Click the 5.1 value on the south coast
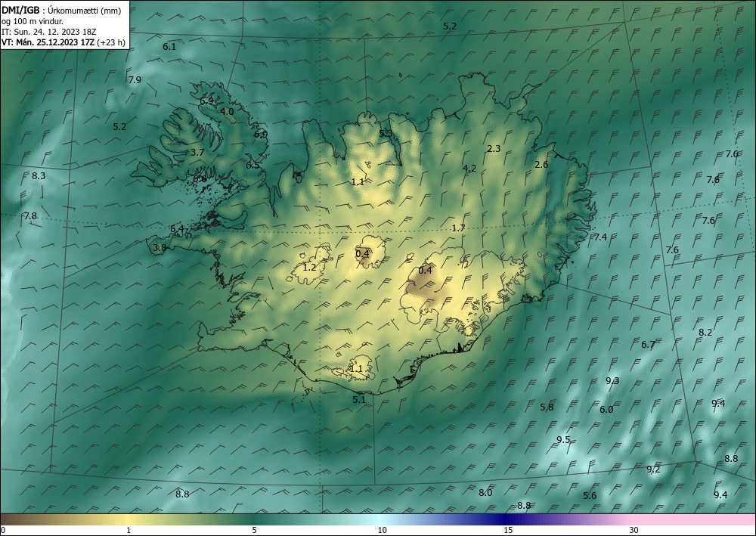The width and height of the screenshot is (756, 536). [x=359, y=399]
